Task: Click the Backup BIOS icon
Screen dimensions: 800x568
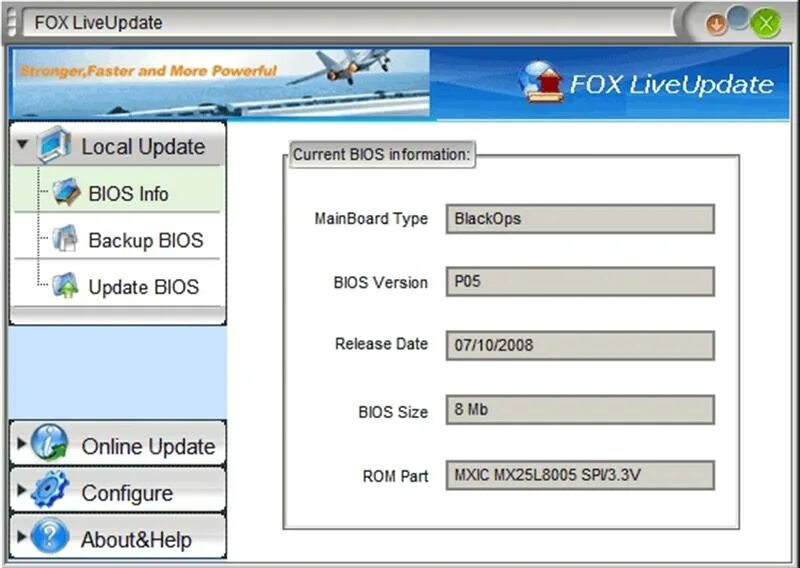Action: click(x=65, y=238)
